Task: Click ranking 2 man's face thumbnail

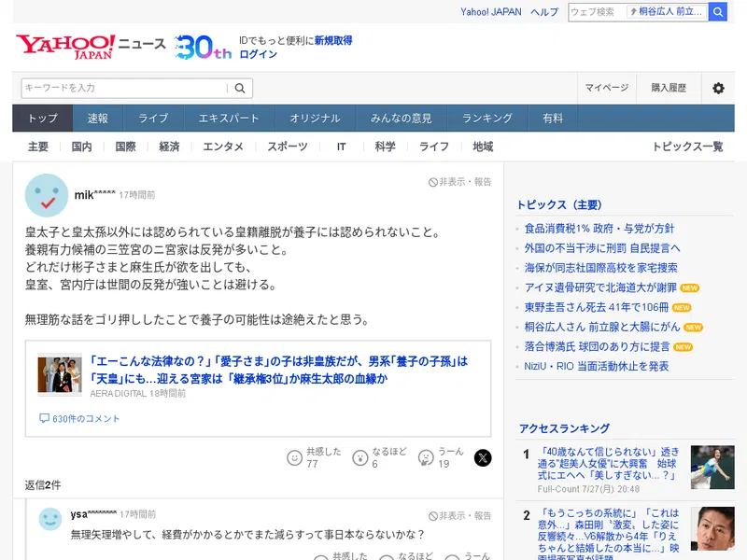Action: point(712,528)
